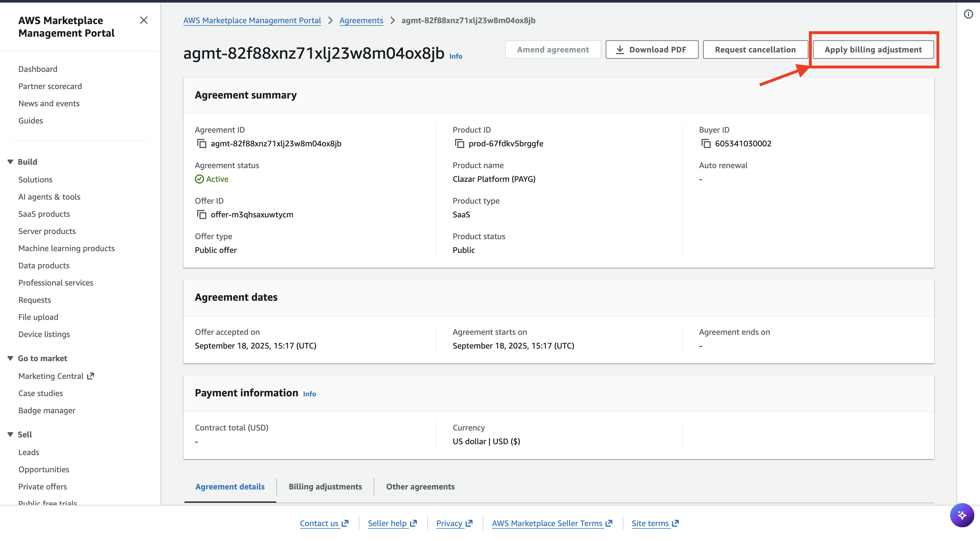Click the Offer accepted on date value
The image size is (980, 541).
(x=255, y=346)
